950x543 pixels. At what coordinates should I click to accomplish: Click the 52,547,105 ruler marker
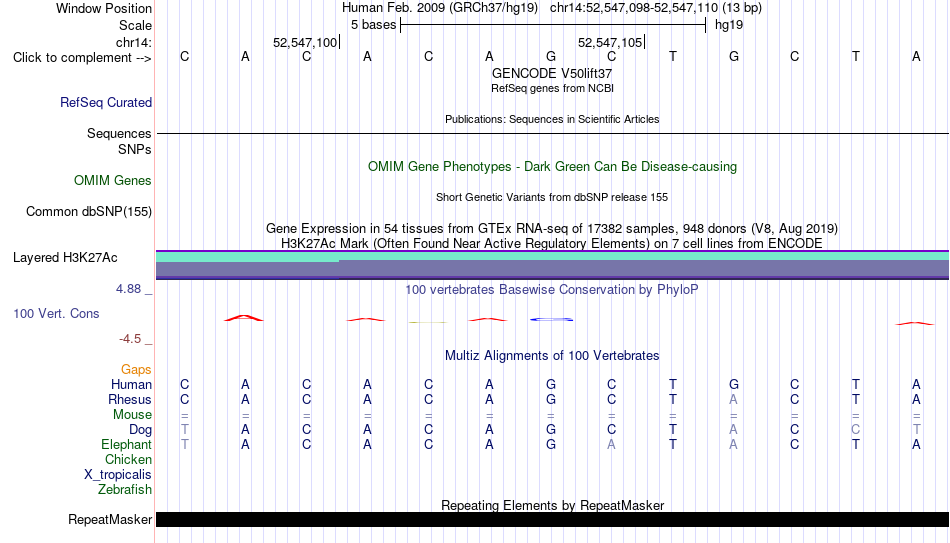[x=610, y=42]
